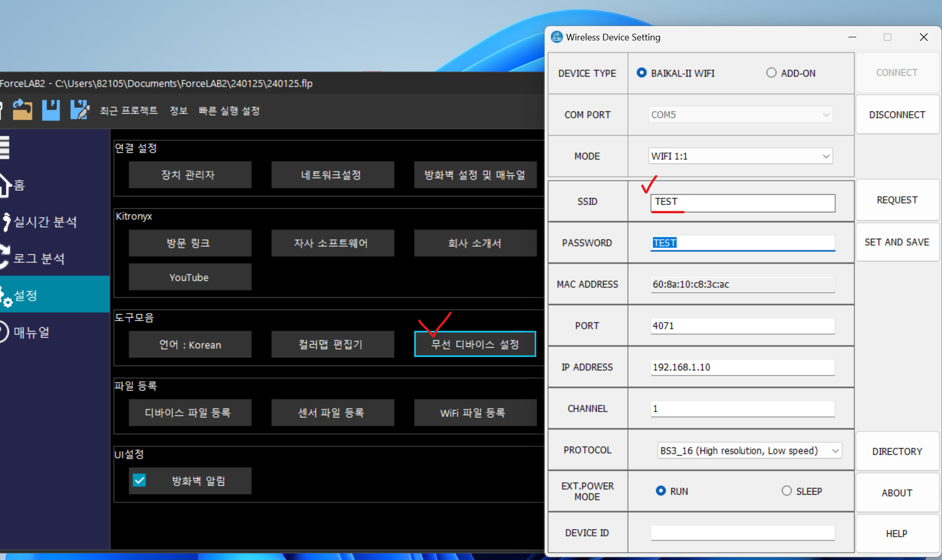Click the SET AND SAVE button

click(x=898, y=242)
